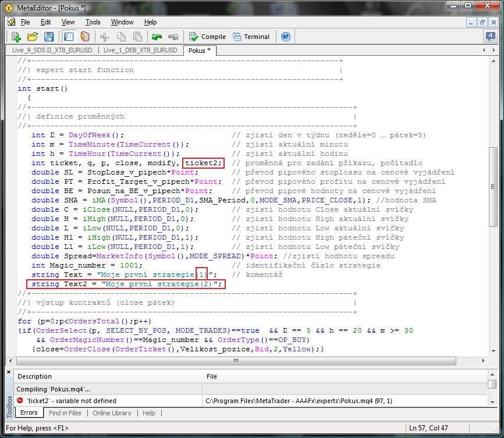Screen dimensions: 504x438
Task: Click the File column header in errors list
Action: [x=345, y=376]
